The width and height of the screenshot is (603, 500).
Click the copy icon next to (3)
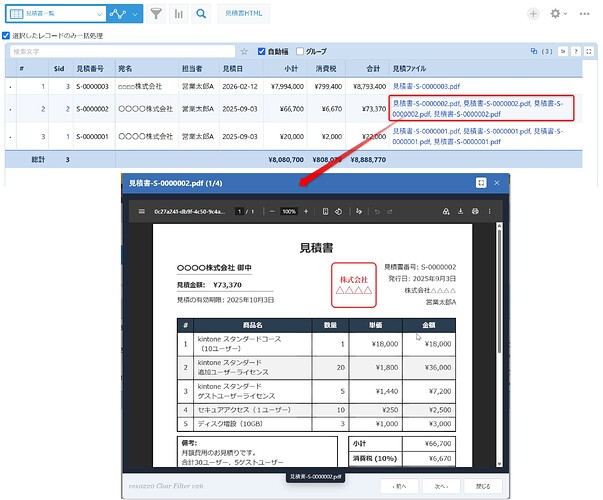point(534,51)
